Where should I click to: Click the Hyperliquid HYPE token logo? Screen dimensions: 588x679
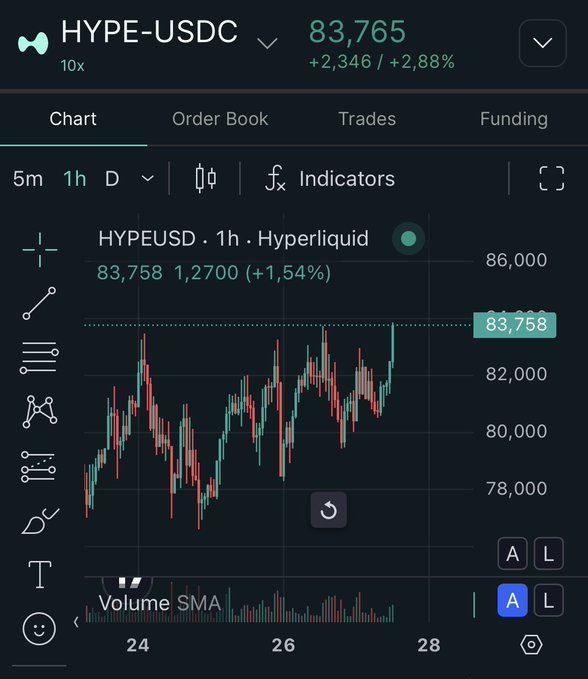(33, 43)
